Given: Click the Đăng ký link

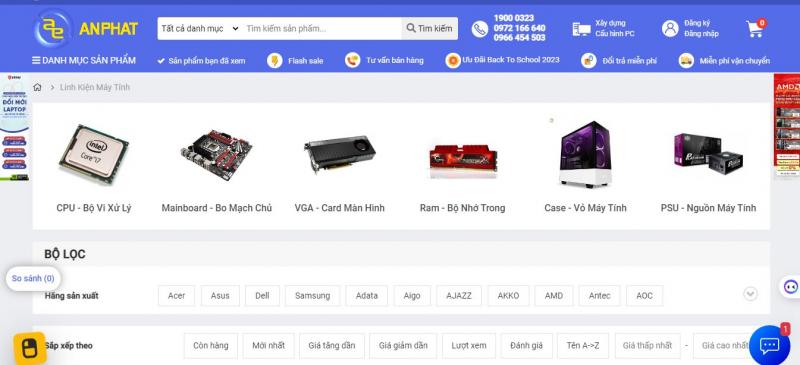Looking at the screenshot, I should [697, 23].
